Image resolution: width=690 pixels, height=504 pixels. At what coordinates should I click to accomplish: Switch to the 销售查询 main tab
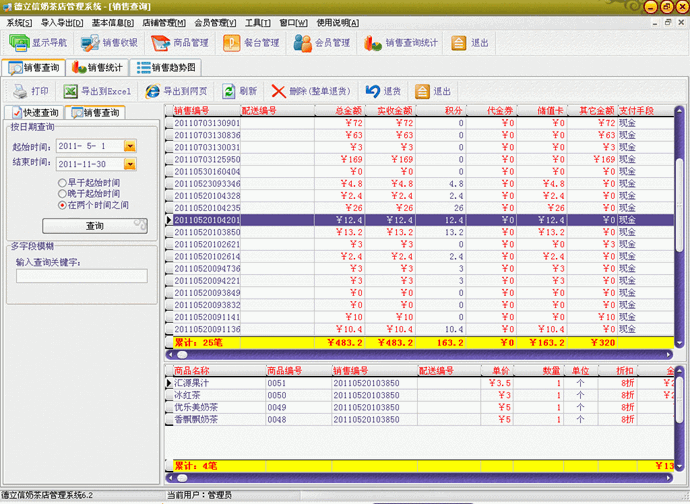[34, 67]
